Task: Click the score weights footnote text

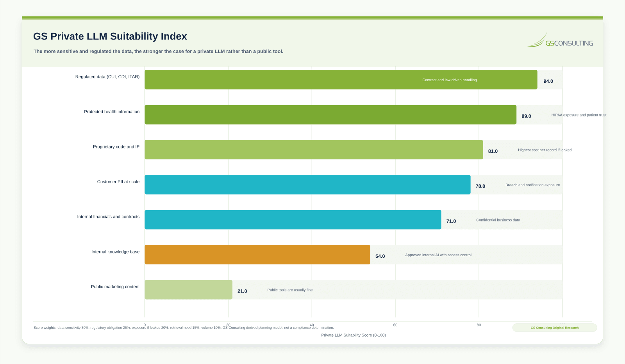Action: [184, 328]
